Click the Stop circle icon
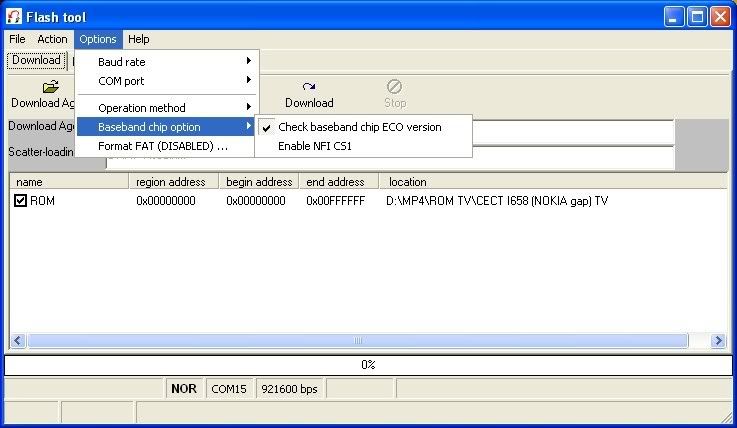The image size is (737, 428). [x=394, y=86]
